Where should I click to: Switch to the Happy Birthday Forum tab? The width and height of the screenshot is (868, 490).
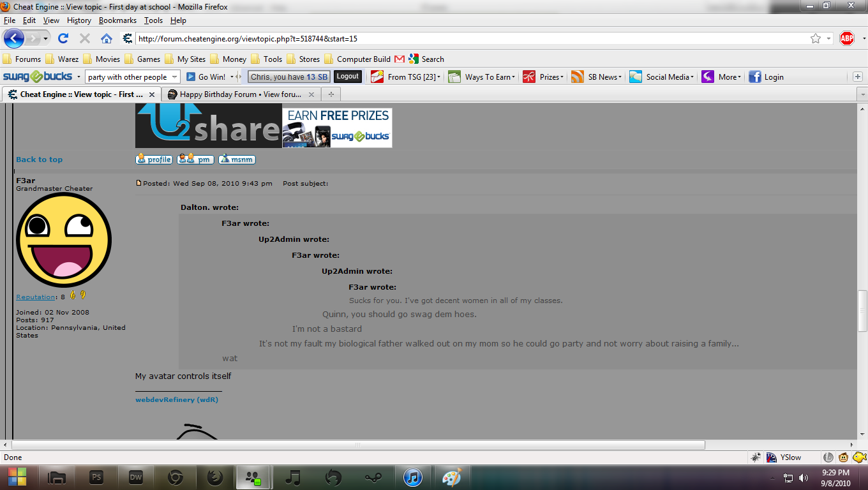241,94
